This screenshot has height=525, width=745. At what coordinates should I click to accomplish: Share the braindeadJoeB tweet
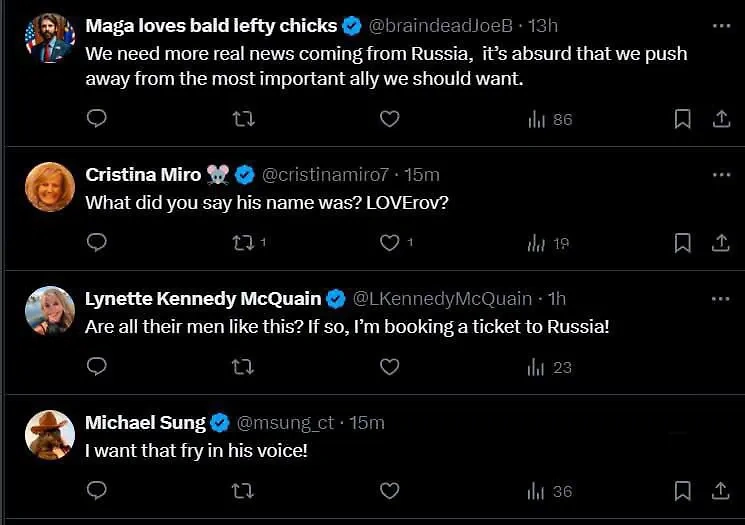tap(720, 119)
